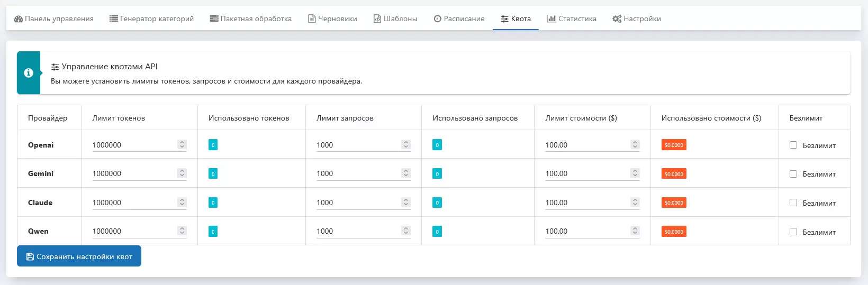Image resolution: width=868 pixels, height=285 pixels.
Task: Click the spinner on Claude cost limit
Action: click(x=635, y=202)
